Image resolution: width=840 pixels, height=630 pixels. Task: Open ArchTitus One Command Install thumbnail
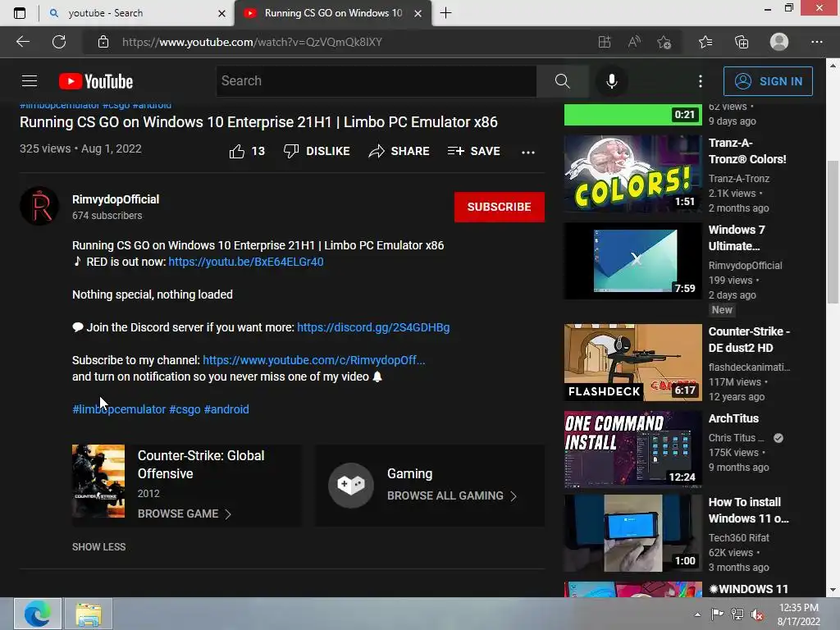coord(632,449)
